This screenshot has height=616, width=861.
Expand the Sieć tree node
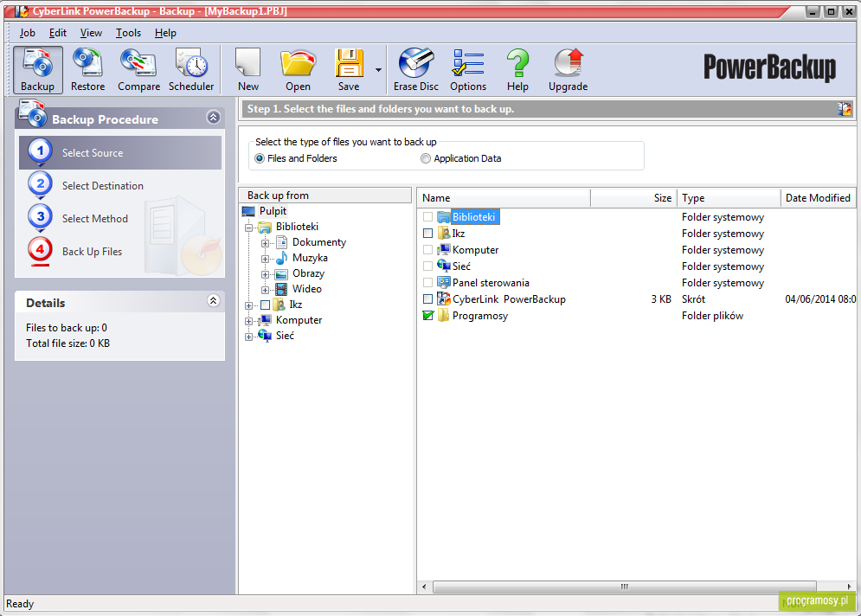(x=248, y=337)
